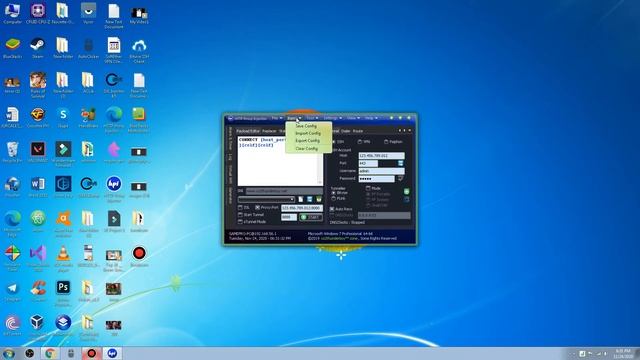Open the Telegram desktop icon
The width and height of the screenshot is (640, 360).
tap(12, 292)
